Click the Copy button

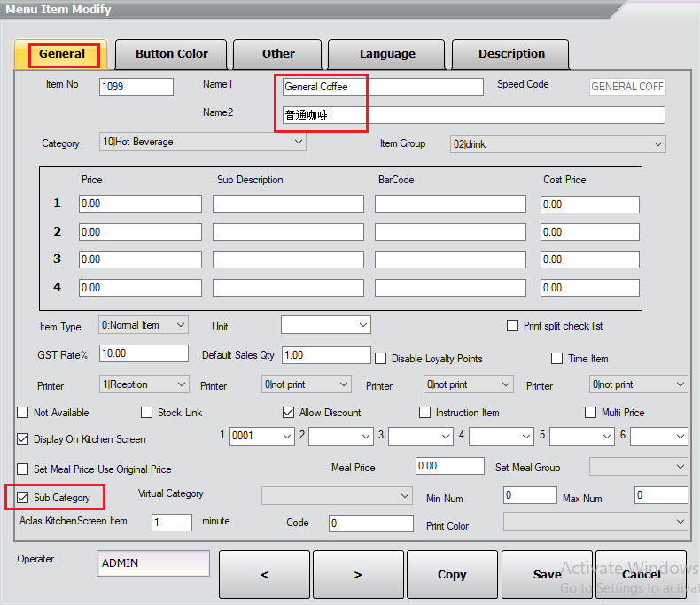(x=452, y=574)
